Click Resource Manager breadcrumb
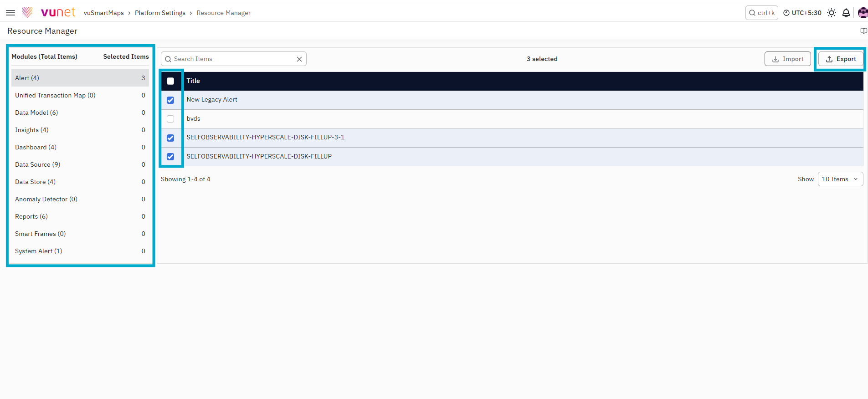The image size is (868, 399). pyautogui.click(x=224, y=13)
